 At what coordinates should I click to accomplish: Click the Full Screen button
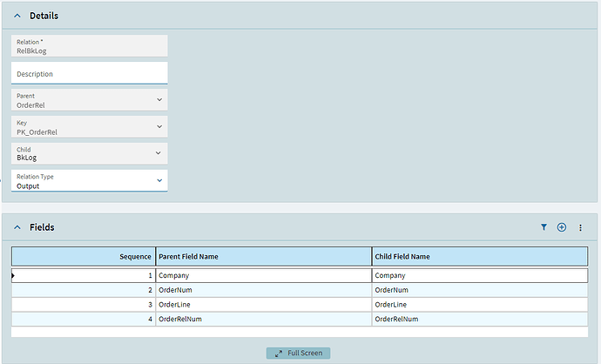[298, 353]
